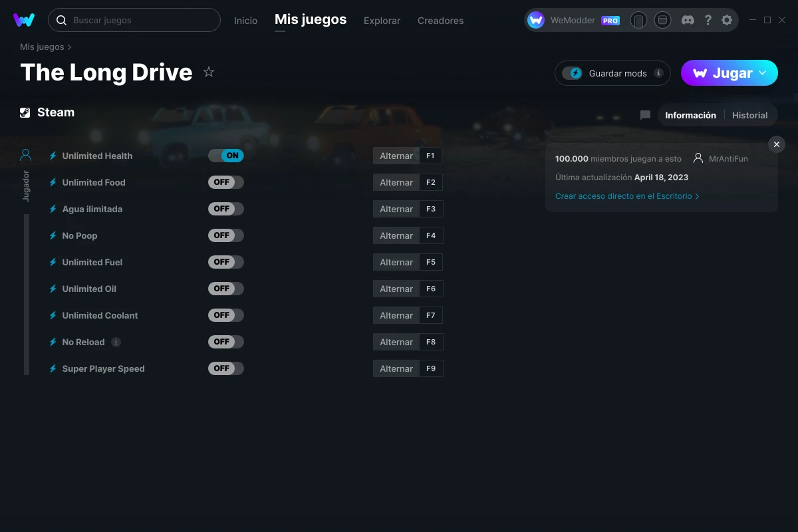Click F8 hotkey box for No Reload

[x=431, y=342]
